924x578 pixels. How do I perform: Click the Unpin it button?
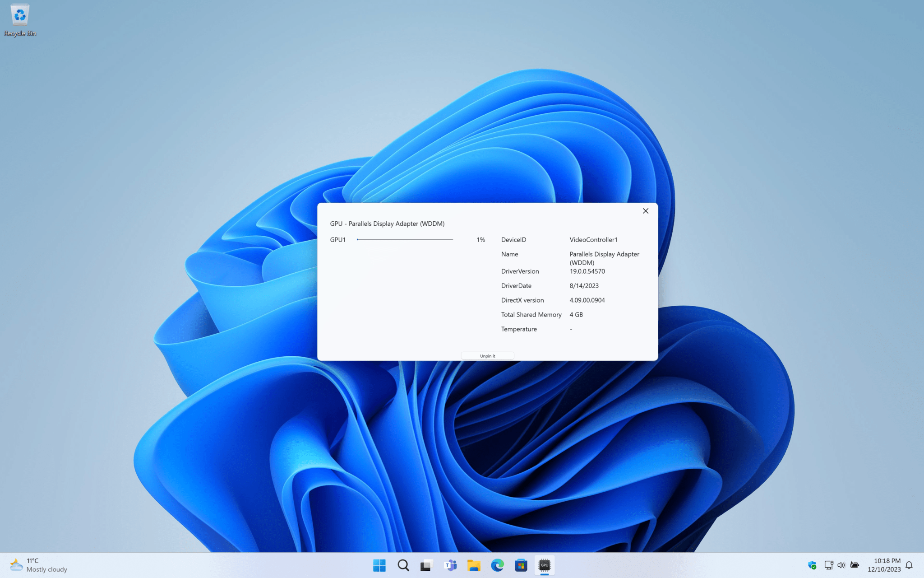pos(487,355)
